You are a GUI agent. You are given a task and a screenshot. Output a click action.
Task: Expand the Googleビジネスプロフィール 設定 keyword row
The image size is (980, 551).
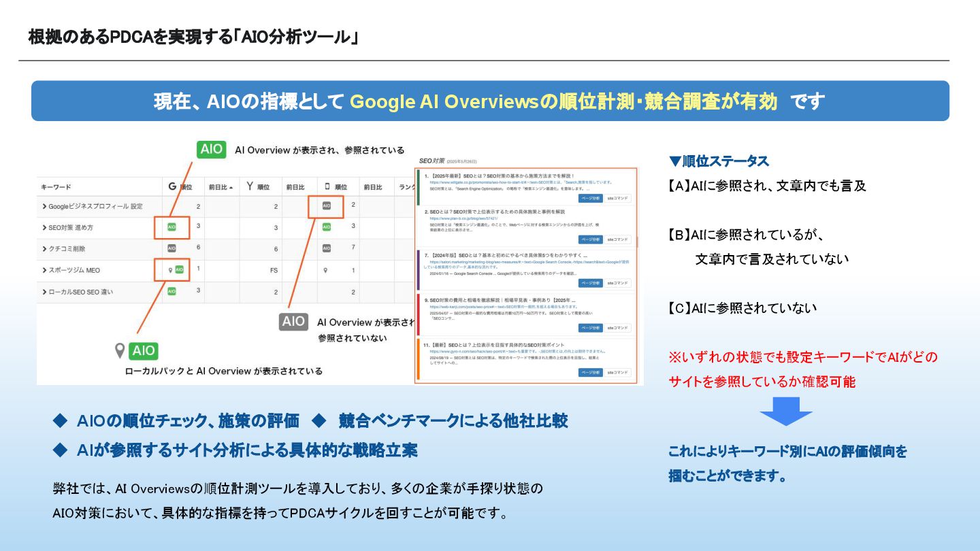[44, 206]
